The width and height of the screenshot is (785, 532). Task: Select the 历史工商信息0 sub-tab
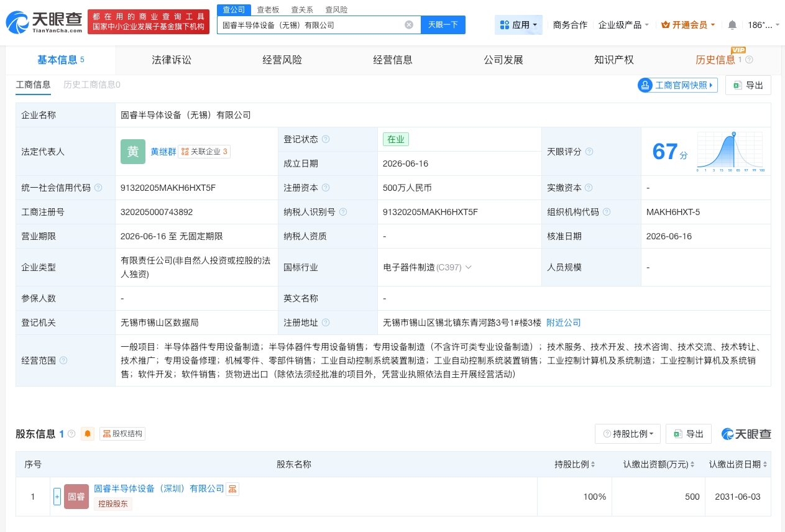92,85
